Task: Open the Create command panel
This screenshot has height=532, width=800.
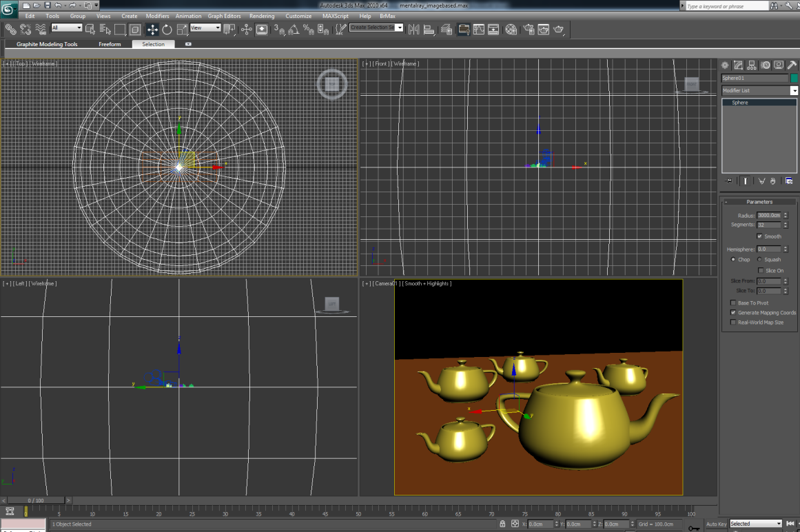Action: coord(724,65)
